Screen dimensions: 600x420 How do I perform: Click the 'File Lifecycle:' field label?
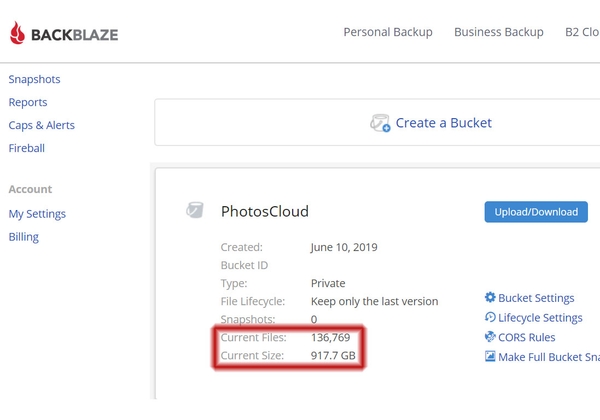point(253,301)
